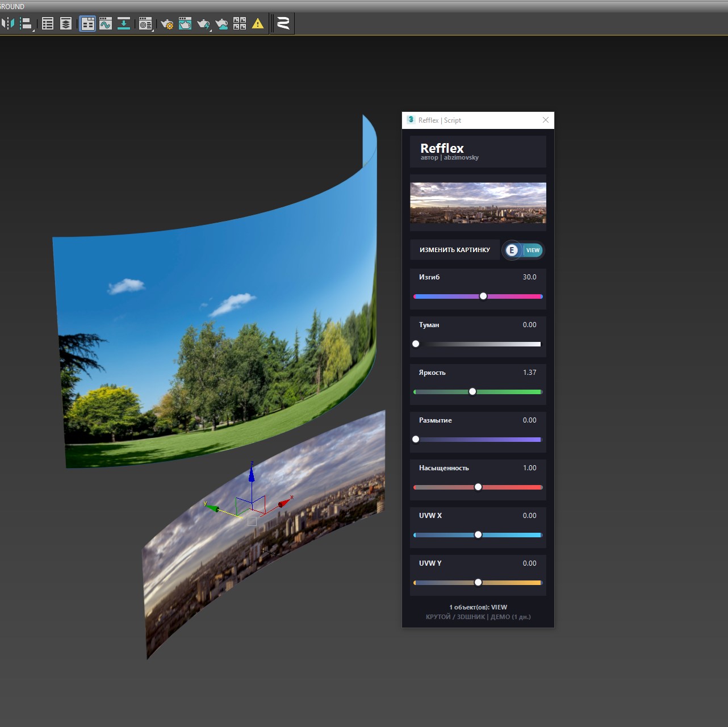Click the blue Z-axis gizmo arrow
728x727 pixels.
(252, 473)
